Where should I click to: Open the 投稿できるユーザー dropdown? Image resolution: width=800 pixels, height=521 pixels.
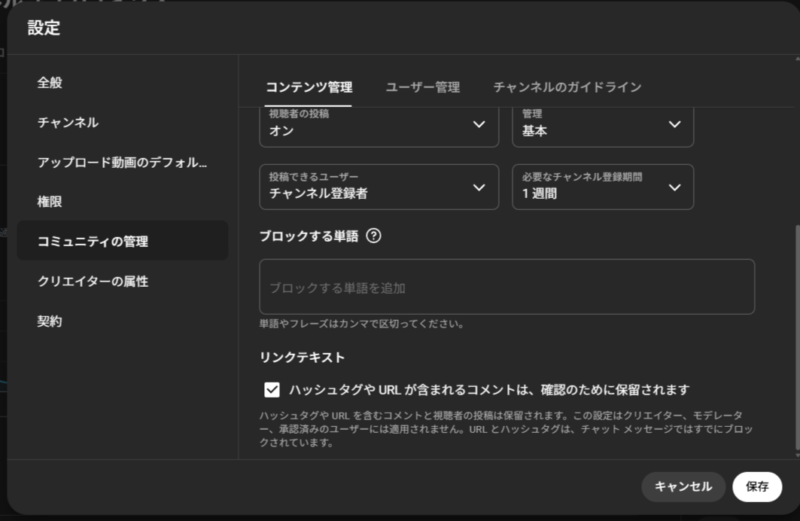378,187
